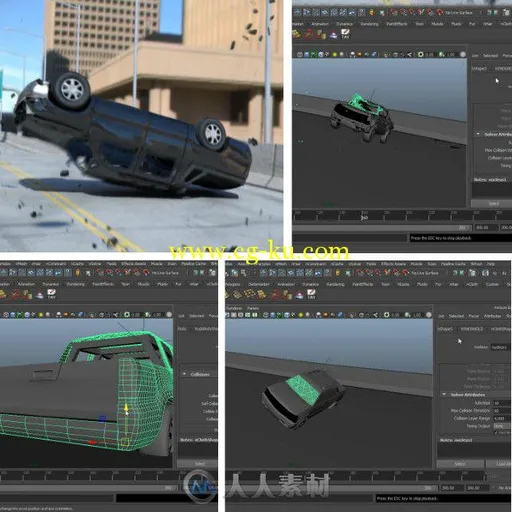Click grey circle icon in crushed-car viewport toolbar
The image size is (512, 512).
463,54
